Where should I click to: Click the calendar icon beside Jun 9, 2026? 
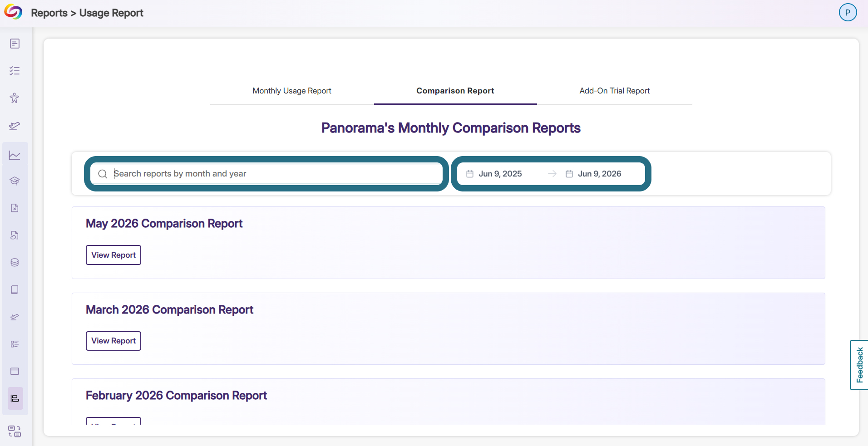pyautogui.click(x=569, y=174)
